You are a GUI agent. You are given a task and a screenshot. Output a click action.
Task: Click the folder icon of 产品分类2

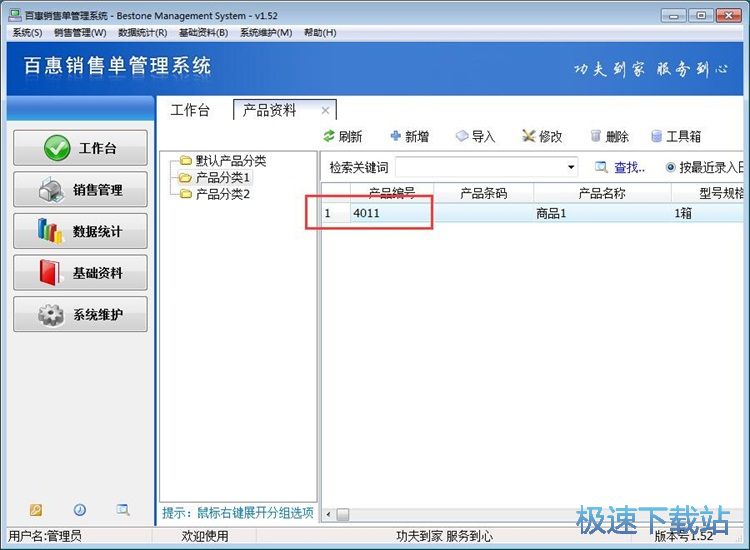click(186, 194)
